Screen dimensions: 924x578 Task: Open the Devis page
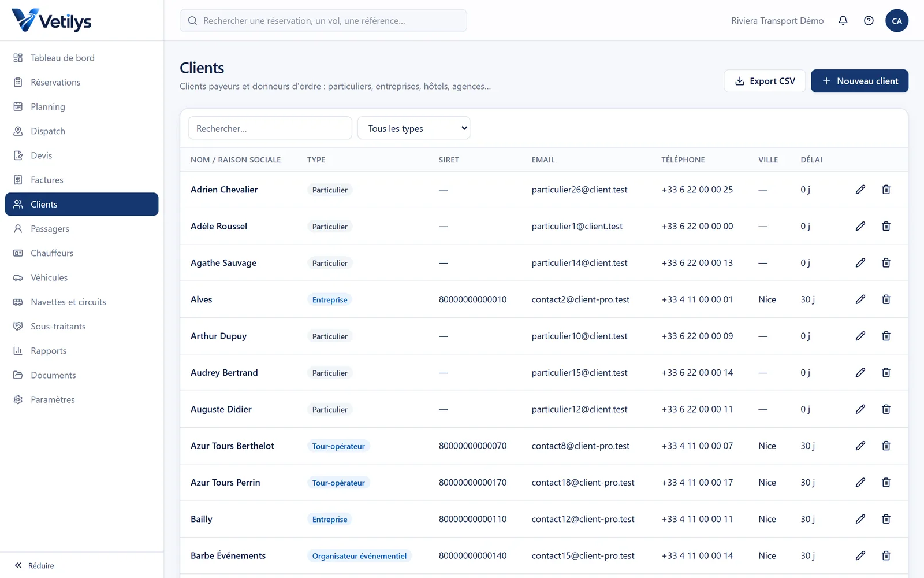coord(82,155)
